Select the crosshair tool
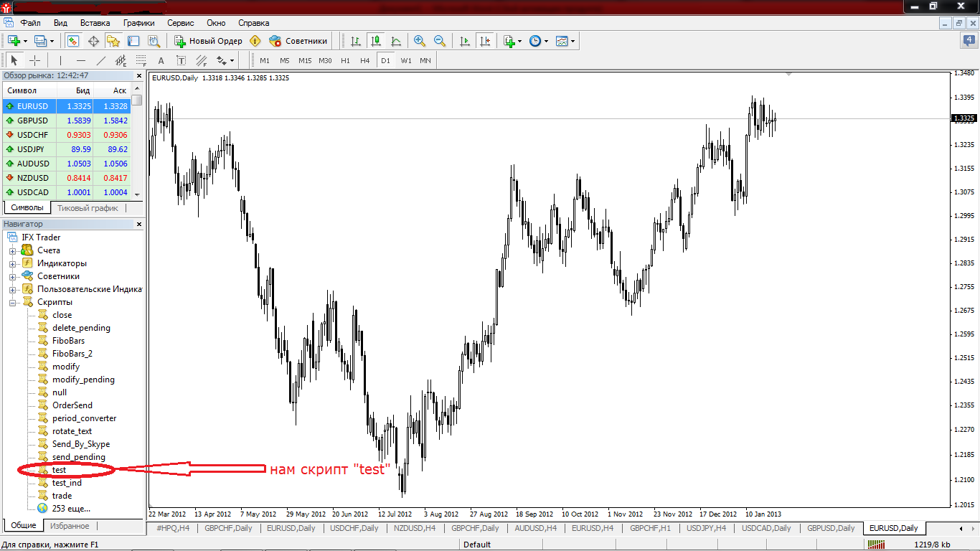980x551 pixels. (x=34, y=61)
